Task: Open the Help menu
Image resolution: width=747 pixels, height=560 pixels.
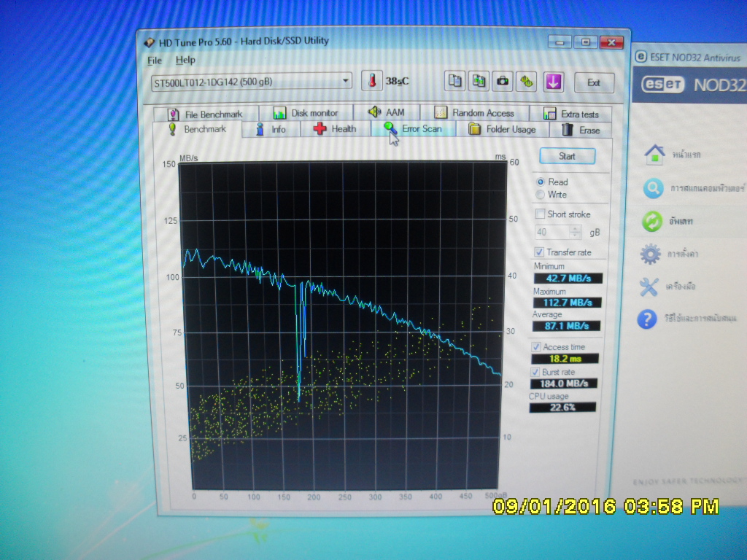Action: 185,60
